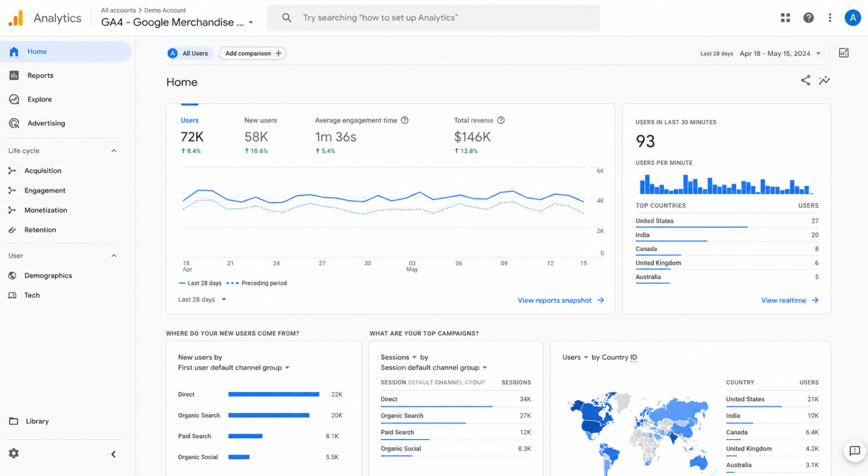Open Demographics reports
The height and width of the screenshot is (476, 868).
point(48,275)
